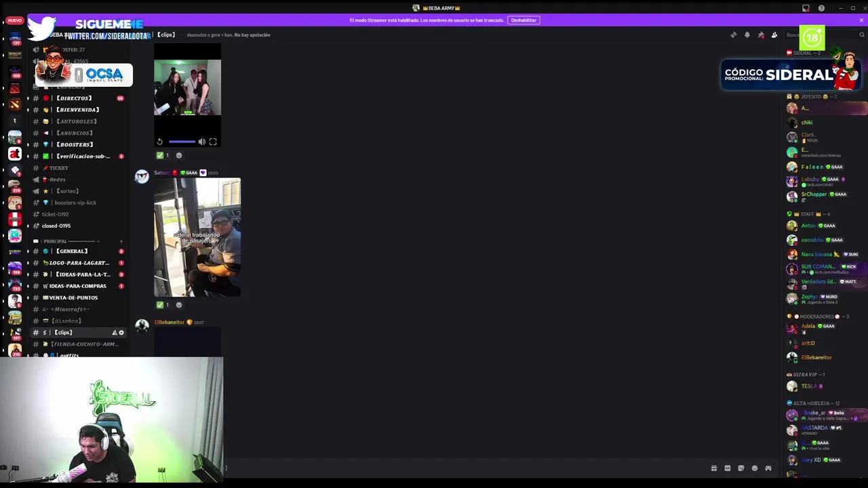868x488 pixels.
Task: Open the help question mark icon
Action: (x=821, y=8)
